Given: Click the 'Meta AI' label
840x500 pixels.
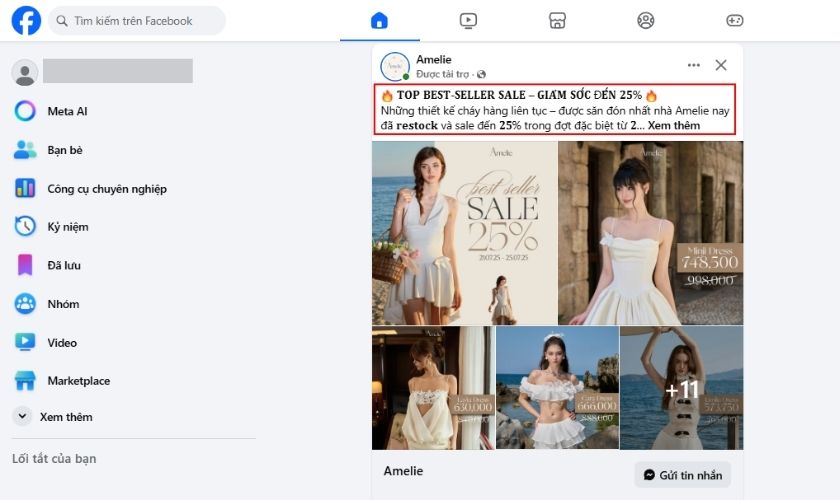Looking at the screenshot, I should point(68,111).
